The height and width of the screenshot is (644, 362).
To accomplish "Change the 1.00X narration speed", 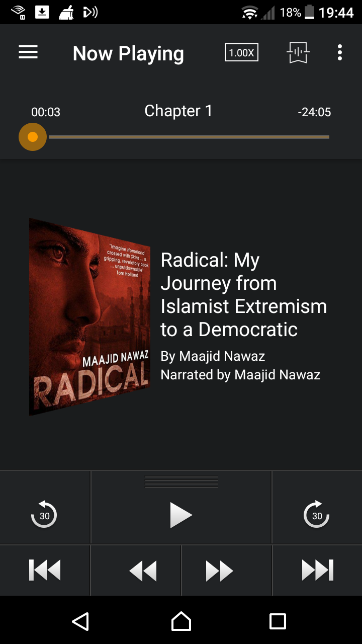I will (x=241, y=53).
